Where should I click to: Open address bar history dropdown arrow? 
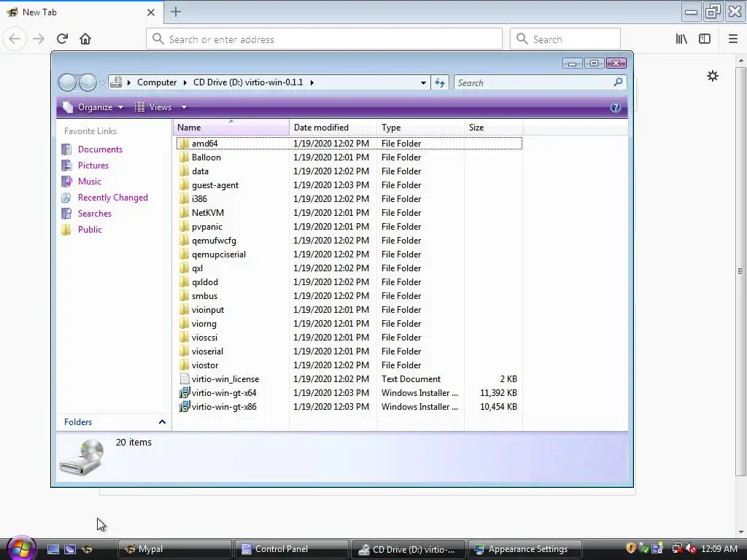423,83
